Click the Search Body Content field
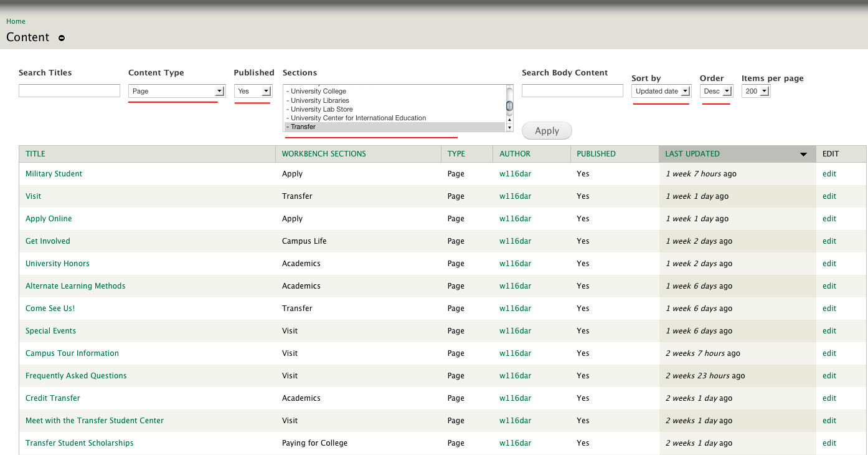868x455 pixels. click(x=572, y=91)
